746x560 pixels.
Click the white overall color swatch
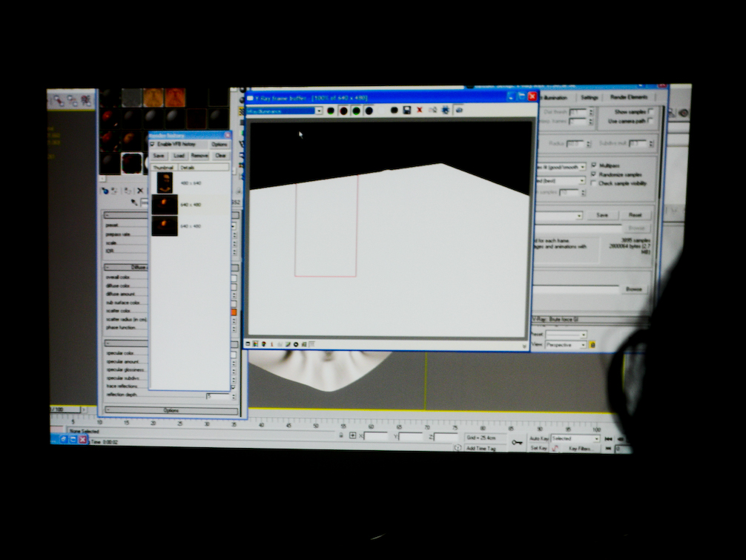click(x=234, y=278)
